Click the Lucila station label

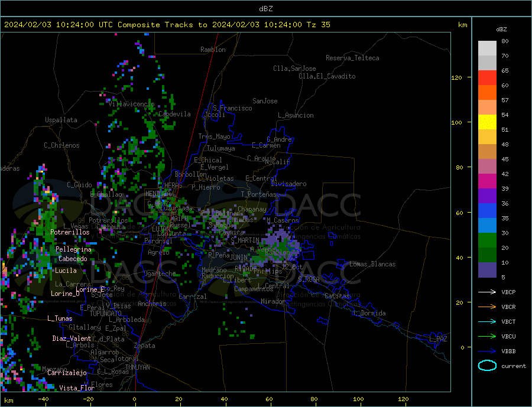tap(66, 271)
